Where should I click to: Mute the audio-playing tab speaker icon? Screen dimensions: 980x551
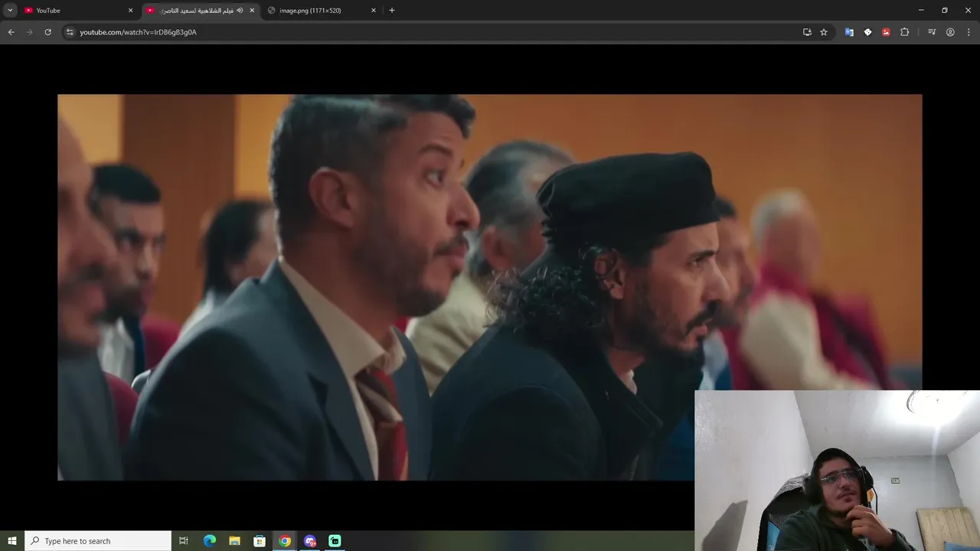pos(240,10)
